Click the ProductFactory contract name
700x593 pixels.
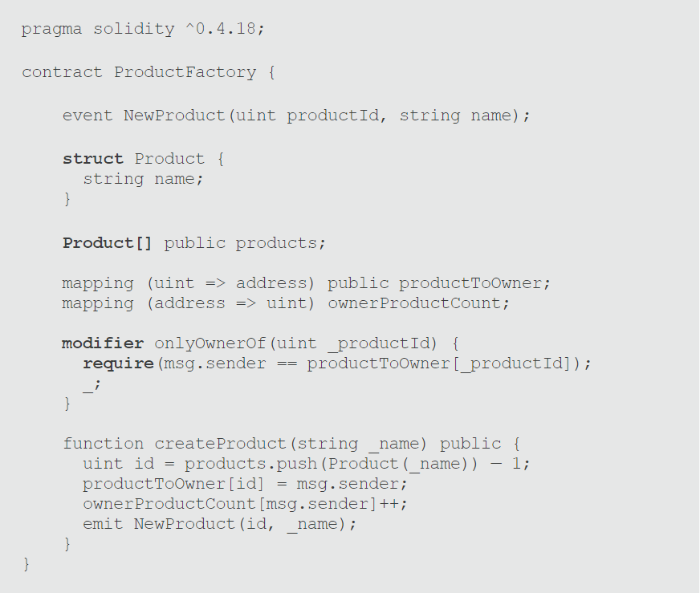click(x=185, y=72)
